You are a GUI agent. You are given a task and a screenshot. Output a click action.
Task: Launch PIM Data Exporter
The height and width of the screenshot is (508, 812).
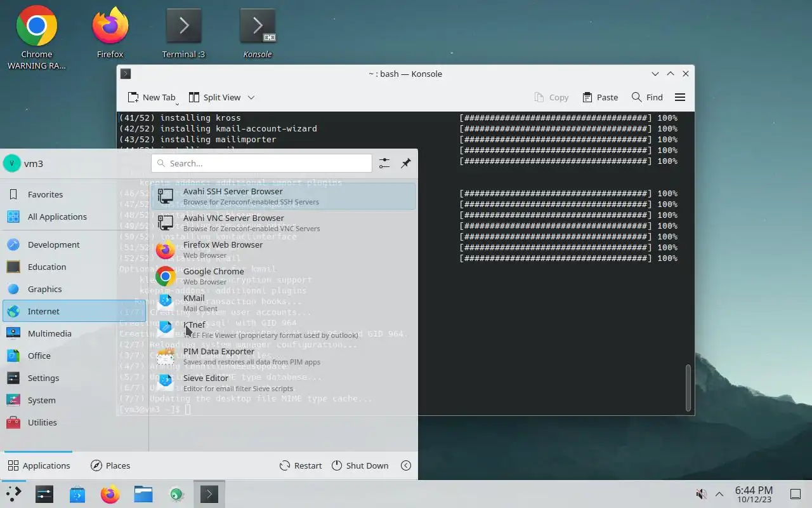[284, 356]
